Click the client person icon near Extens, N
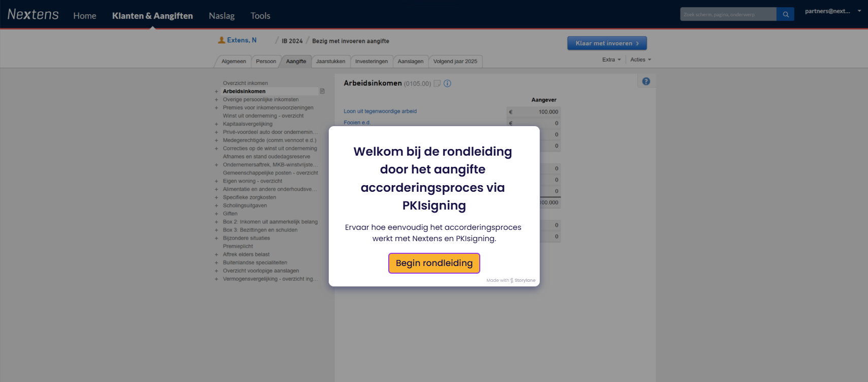 (x=222, y=40)
